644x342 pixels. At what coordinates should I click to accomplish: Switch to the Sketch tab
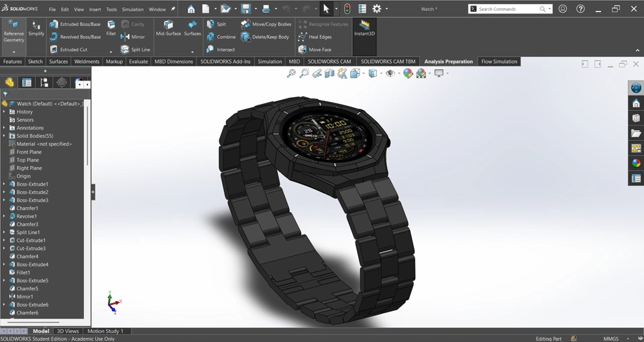35,62
